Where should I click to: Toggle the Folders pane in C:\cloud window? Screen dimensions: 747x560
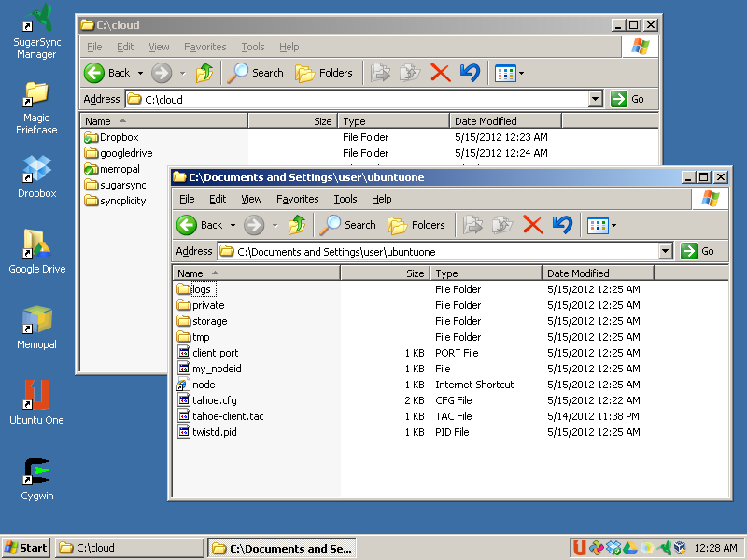coord(324,73)
